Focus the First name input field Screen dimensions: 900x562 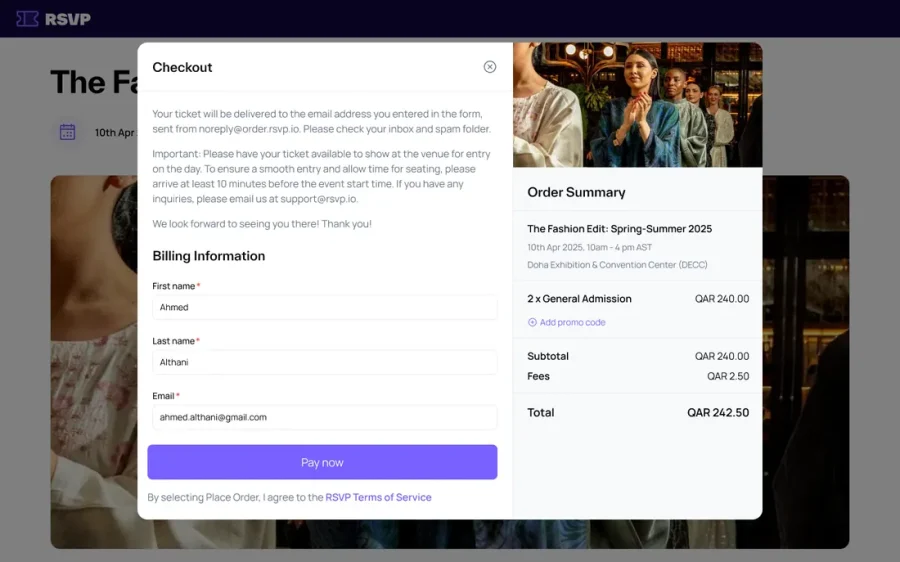pyautogui.click(x=324, y=307)
